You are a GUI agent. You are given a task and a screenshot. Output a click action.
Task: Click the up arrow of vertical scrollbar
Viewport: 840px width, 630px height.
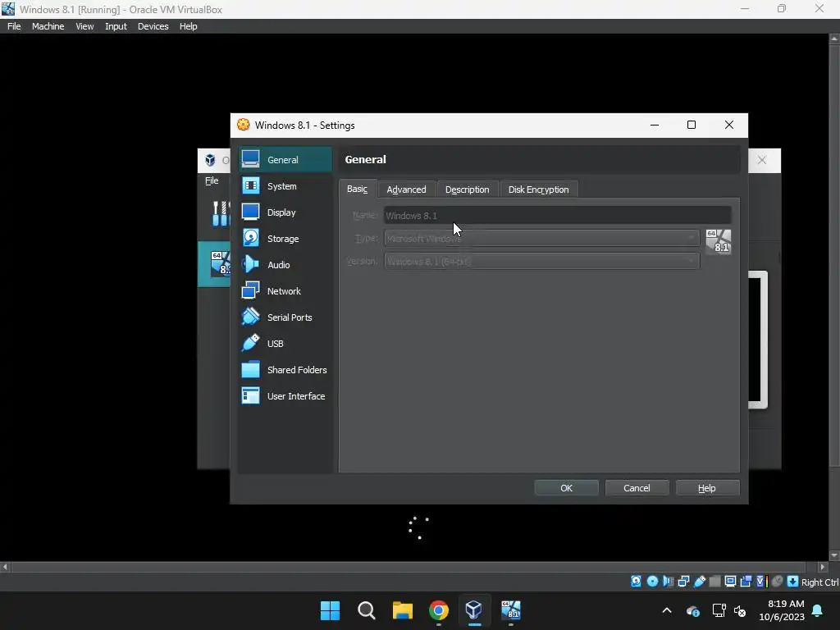(x=834, y=39)
